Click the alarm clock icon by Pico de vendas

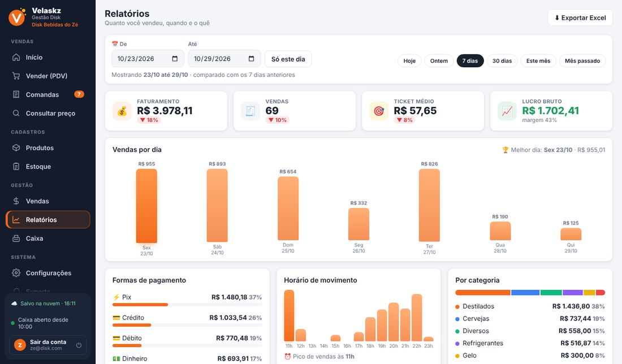288,357
